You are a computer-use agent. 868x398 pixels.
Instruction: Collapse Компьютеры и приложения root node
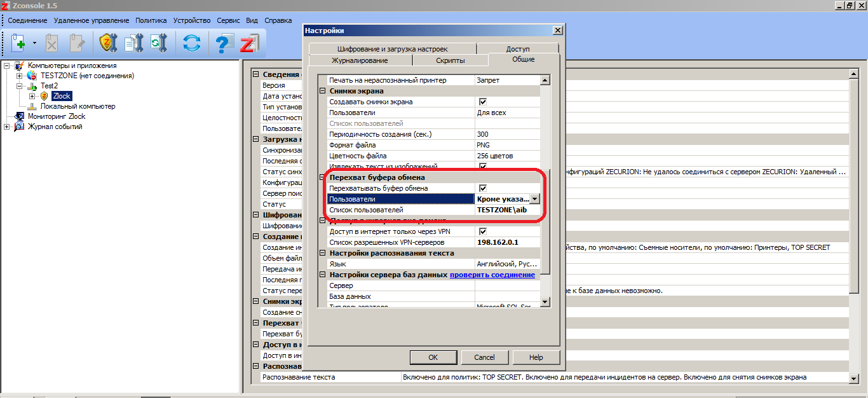7,65
